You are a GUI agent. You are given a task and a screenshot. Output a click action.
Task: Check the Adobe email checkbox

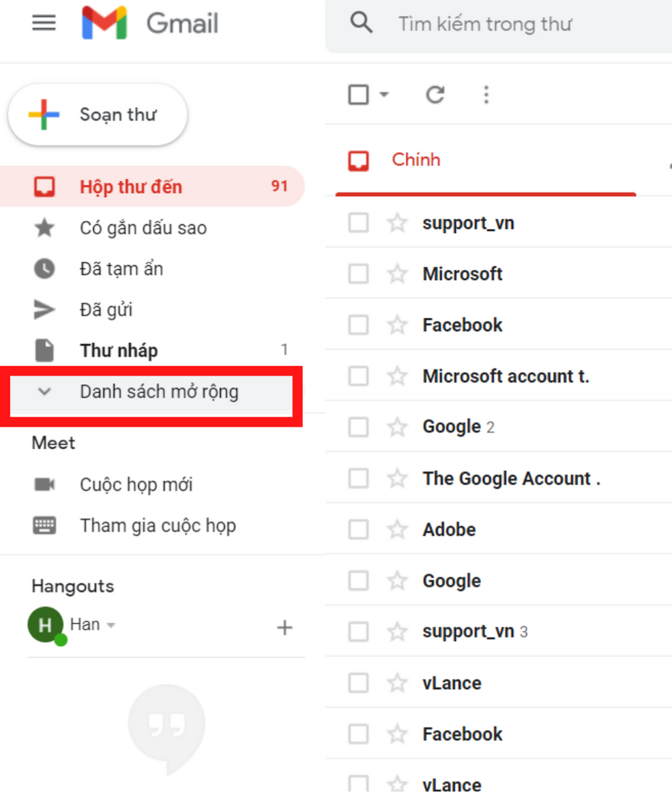coord(359,529)
